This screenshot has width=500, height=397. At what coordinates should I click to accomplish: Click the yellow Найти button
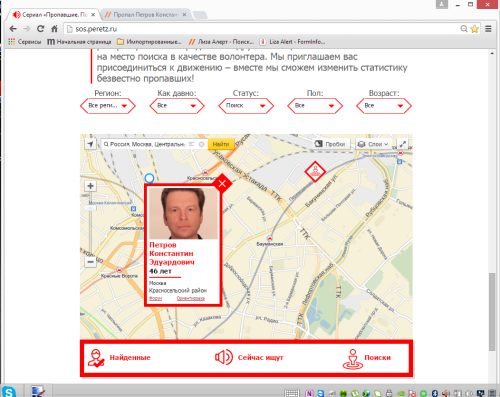[x=221, y=144]
